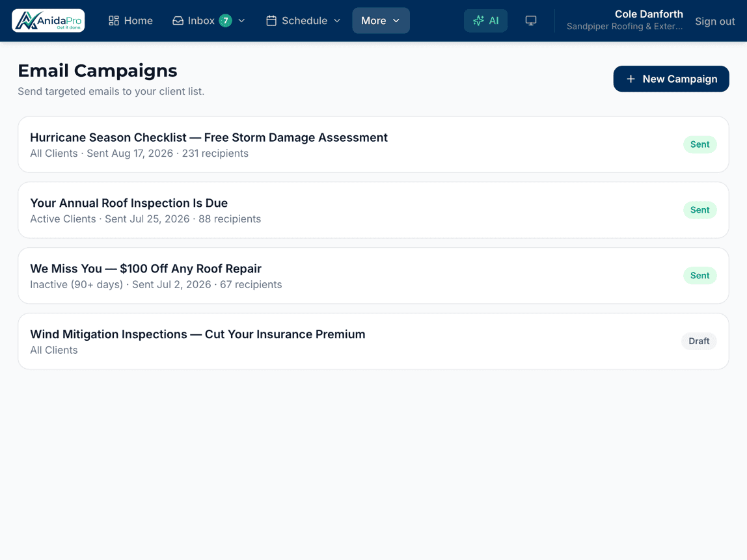
Task: Open the Inbox tray icon
Action: [x=178, y=20]
